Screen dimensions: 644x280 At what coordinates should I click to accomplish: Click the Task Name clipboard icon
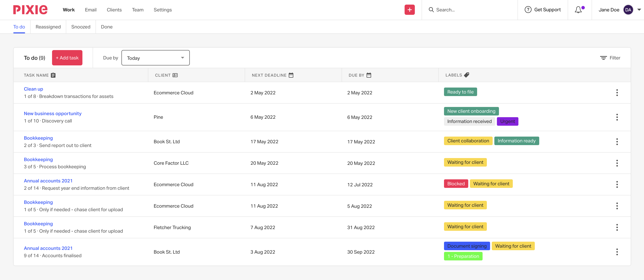53,75
